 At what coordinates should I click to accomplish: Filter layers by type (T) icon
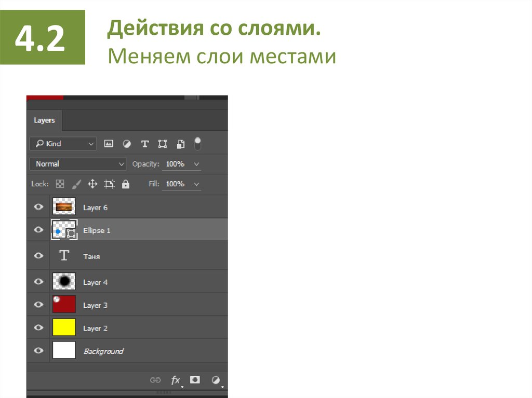click(145, 144)
